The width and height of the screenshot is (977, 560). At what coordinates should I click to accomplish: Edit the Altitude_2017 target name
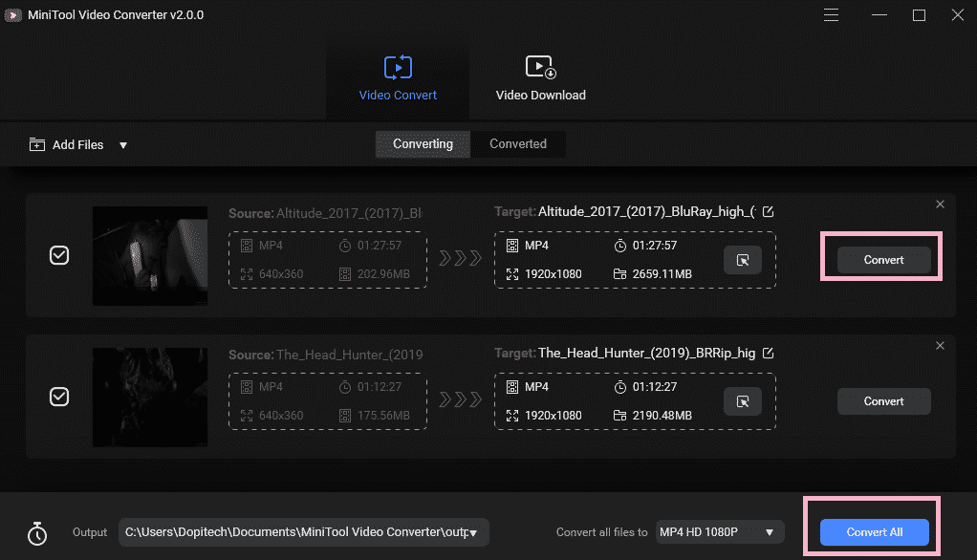(769, 211)
